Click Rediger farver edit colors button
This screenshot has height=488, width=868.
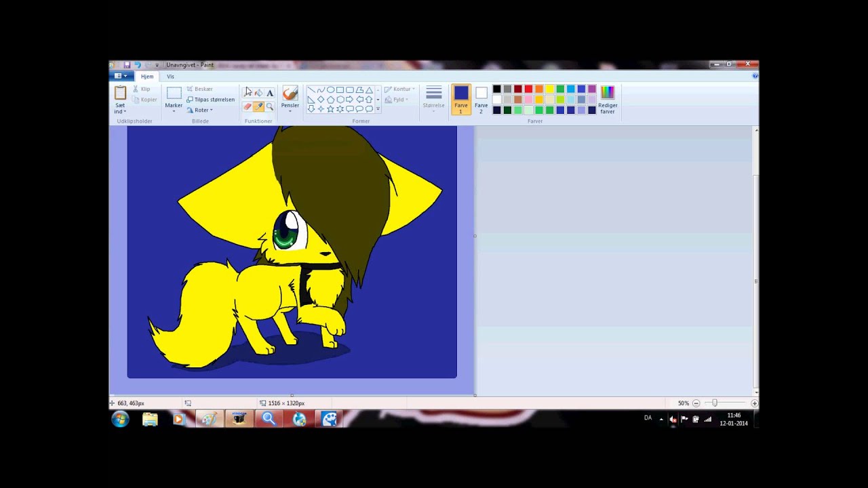608,99
